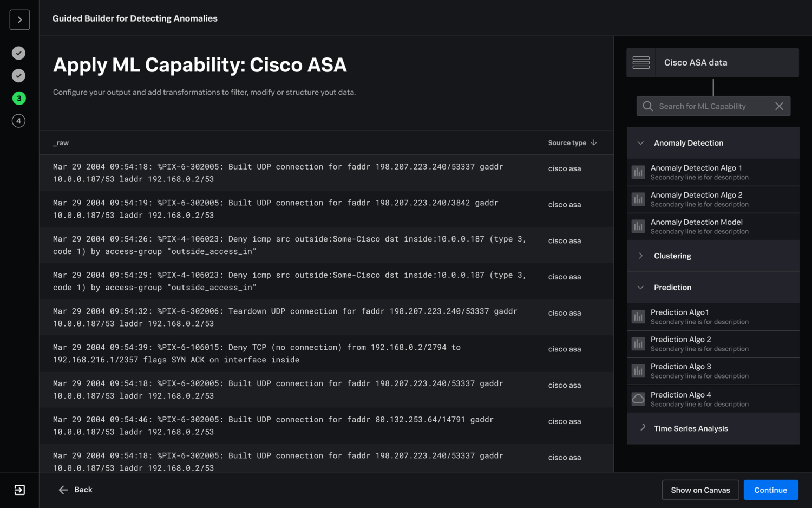Click cisco asa in the Deny TCP row
This screenshot has width=812, height=508.
565,349
